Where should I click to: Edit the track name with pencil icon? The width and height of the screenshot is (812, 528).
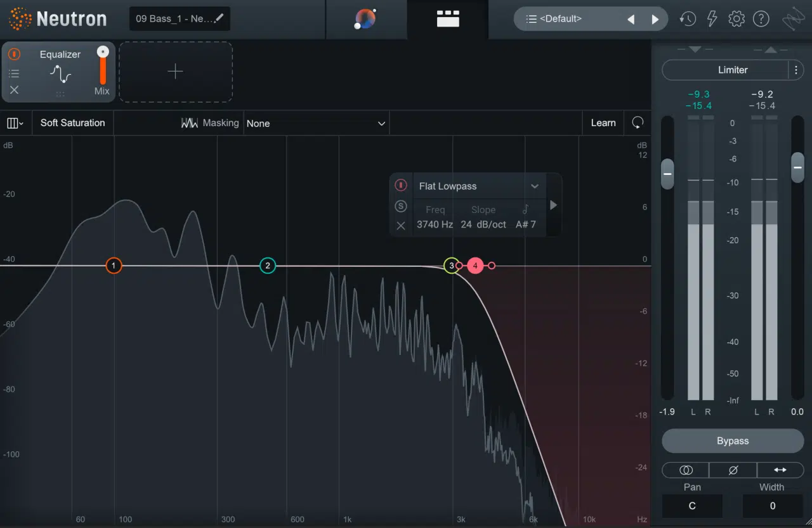click(x=219, y=18)
